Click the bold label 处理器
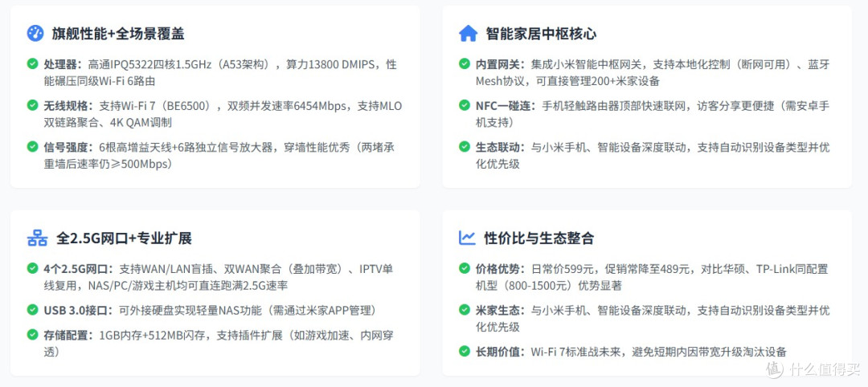Image resolution: width=868 pixels, height=387 pixels. pos(63,65)
